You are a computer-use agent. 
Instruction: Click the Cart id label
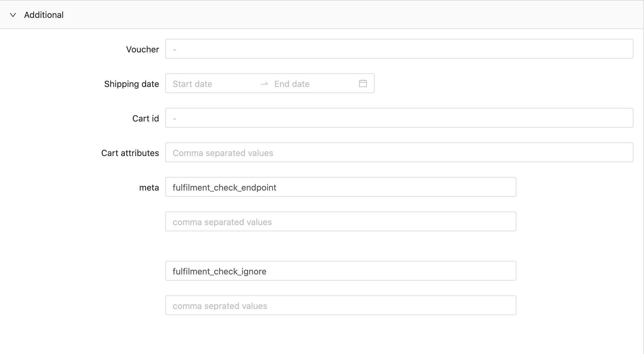[x=145, y=118]
